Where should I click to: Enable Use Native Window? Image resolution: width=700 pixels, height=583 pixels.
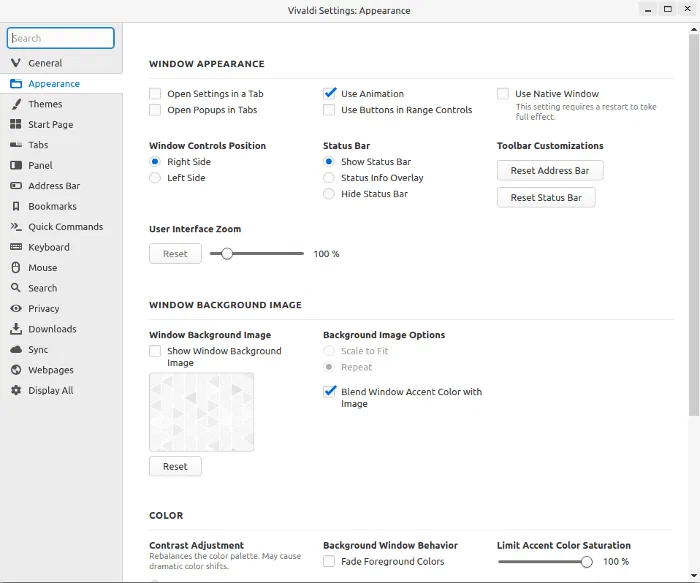pos(503,94)
